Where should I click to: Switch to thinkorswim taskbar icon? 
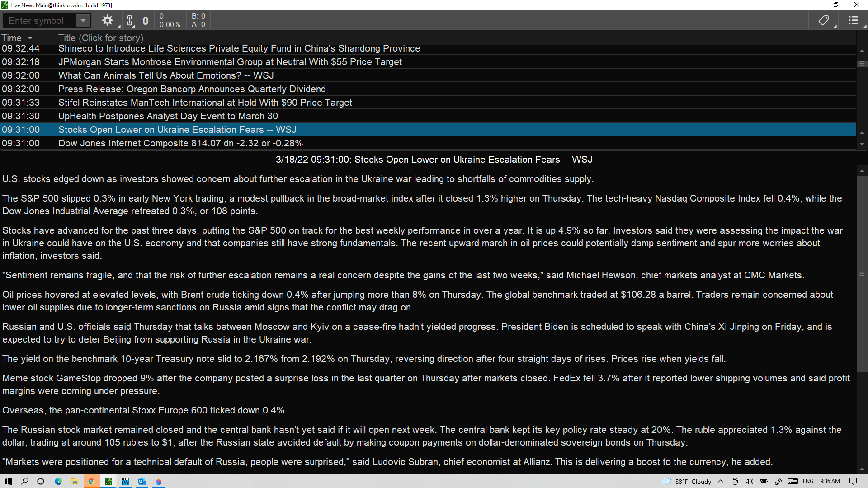point(108,481)
